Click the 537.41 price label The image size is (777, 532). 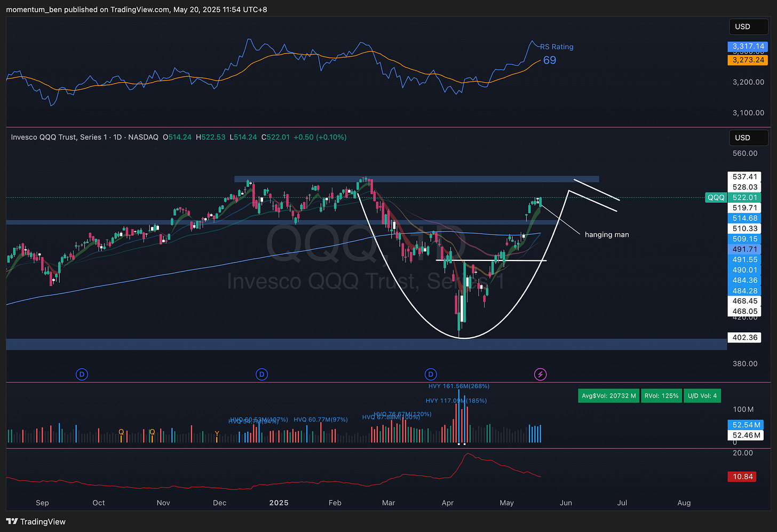pos(745,177)
